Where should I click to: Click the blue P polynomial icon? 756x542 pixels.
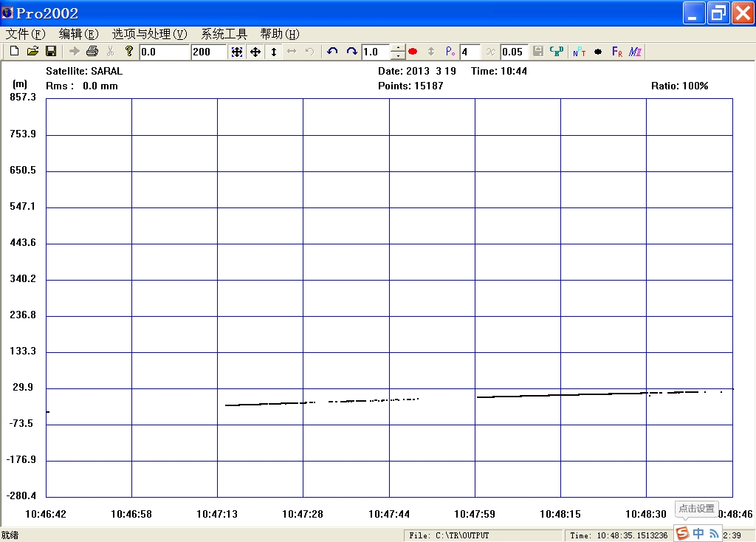(450, 51)
